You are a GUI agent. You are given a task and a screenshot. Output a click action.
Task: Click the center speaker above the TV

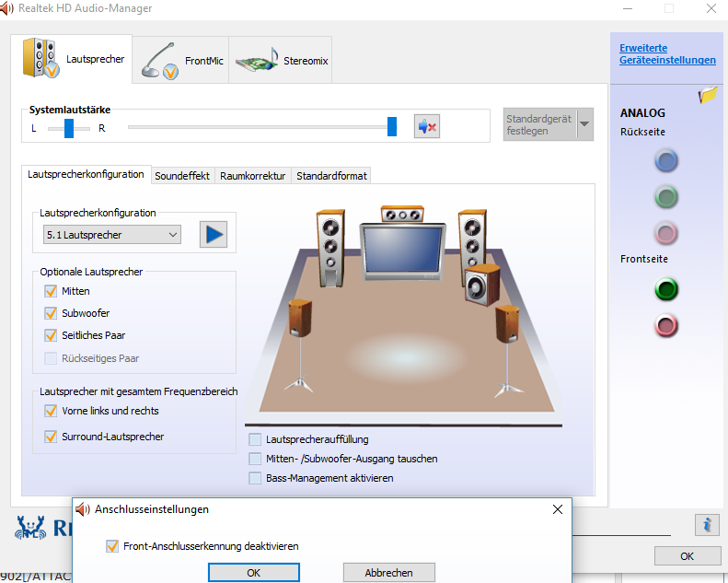[402, 215]
